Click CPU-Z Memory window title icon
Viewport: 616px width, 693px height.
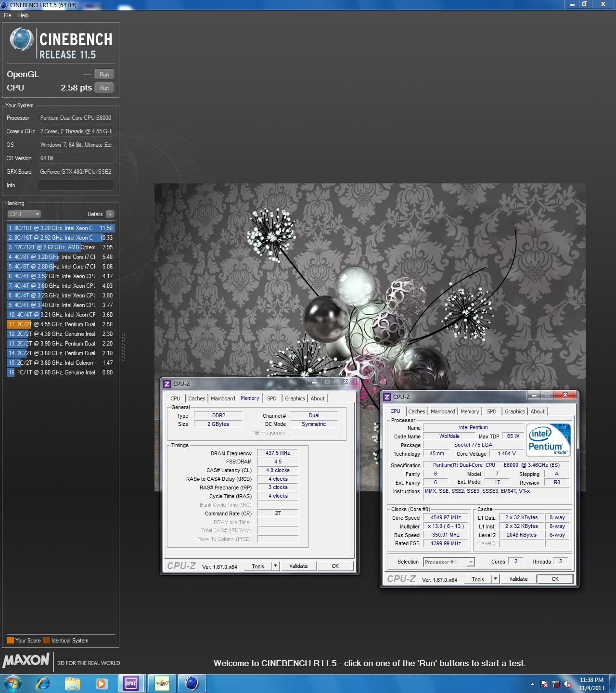167,384
